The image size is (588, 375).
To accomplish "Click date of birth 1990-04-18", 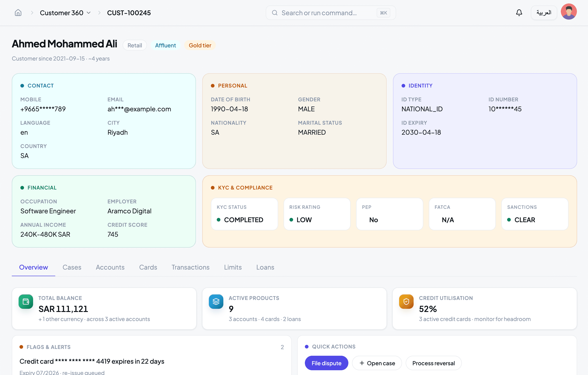I will coord(229,109).
